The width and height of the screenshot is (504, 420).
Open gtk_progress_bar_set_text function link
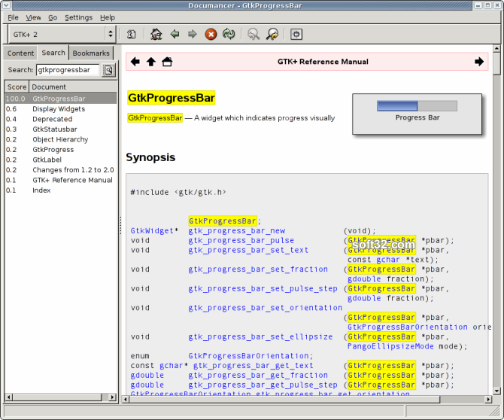click(x=248, y=250)
